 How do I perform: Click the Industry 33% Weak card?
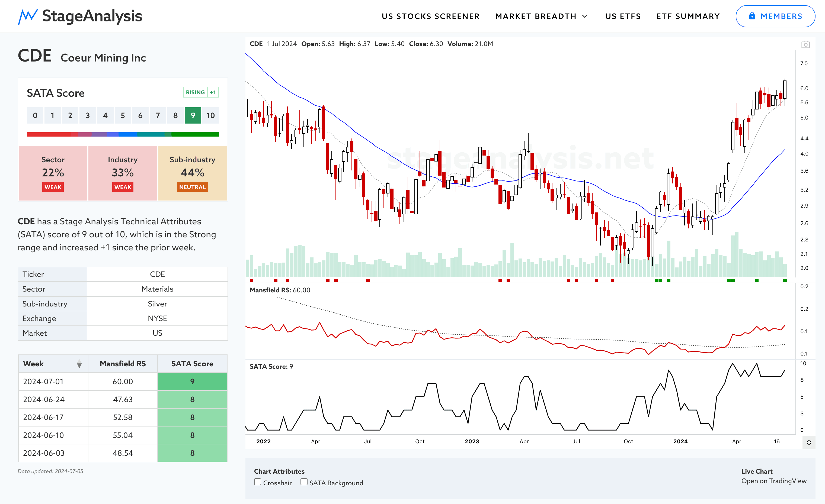pyautogui.click(x=123, y=173)
